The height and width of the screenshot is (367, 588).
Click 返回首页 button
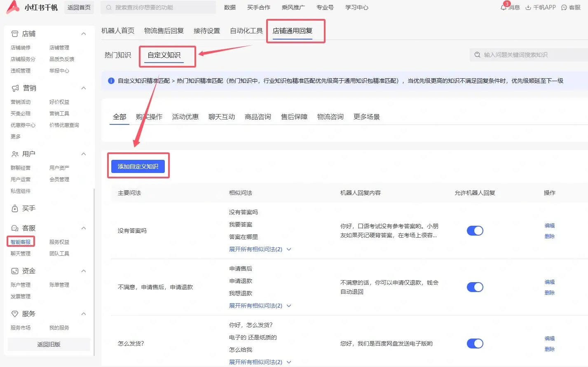pyautogui.click(x=79, y=7)
